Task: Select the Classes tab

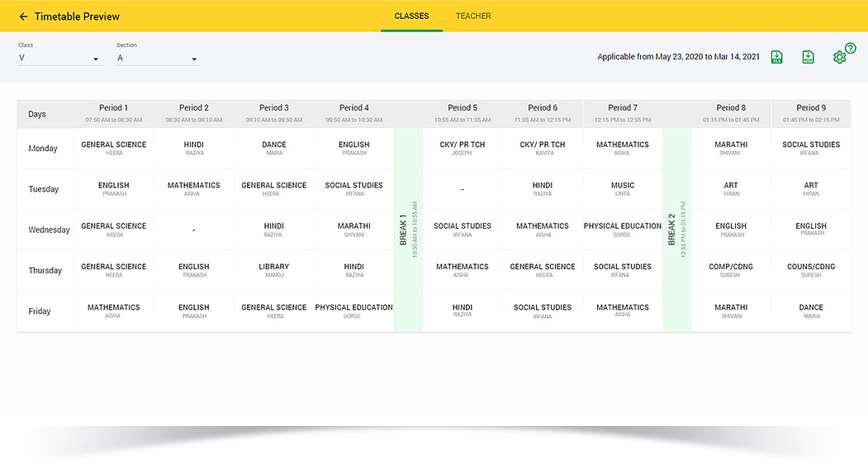Action: pos(411,16)
